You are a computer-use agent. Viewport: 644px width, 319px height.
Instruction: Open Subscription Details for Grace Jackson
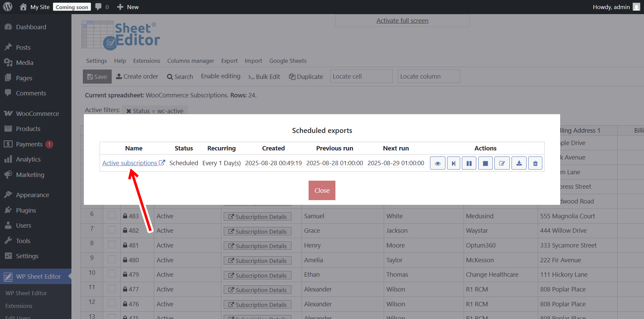click(x=258, y=231)
